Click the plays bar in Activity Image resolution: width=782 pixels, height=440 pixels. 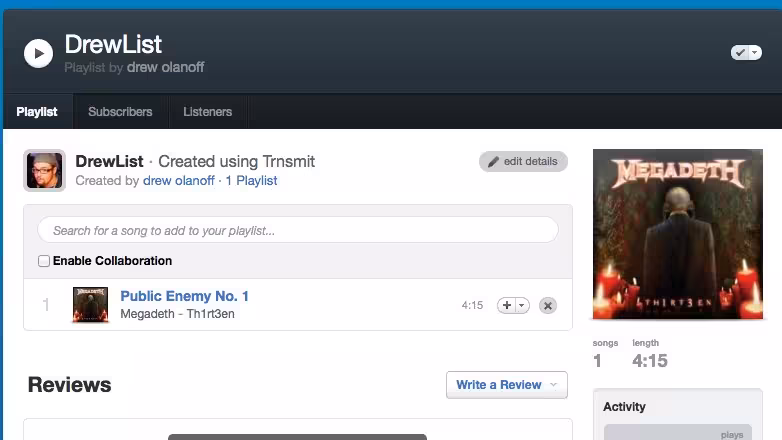(678, 433)
